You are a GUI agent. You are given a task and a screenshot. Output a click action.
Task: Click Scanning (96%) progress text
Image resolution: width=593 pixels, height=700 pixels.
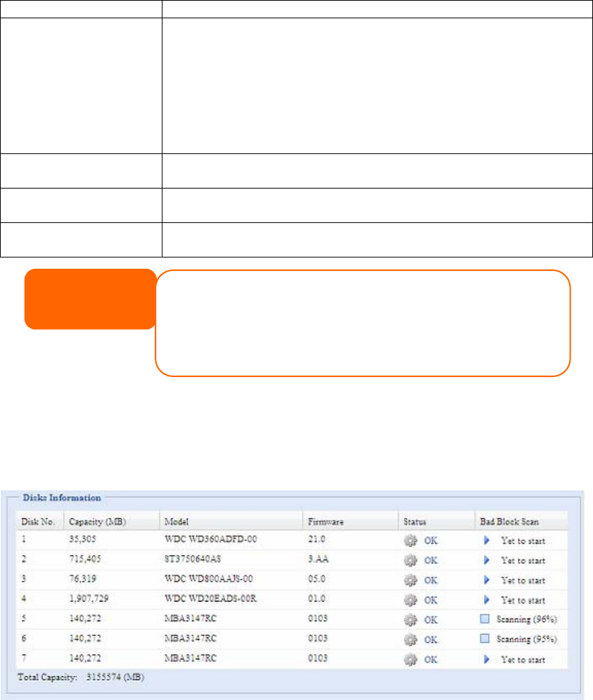(527, 620)
